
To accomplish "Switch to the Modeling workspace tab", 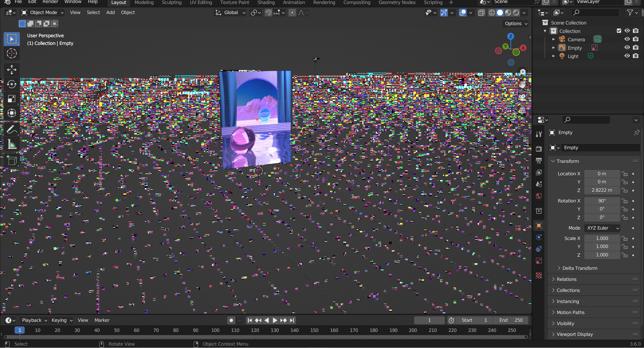I will pyautogui.click(x=144, y=2).
